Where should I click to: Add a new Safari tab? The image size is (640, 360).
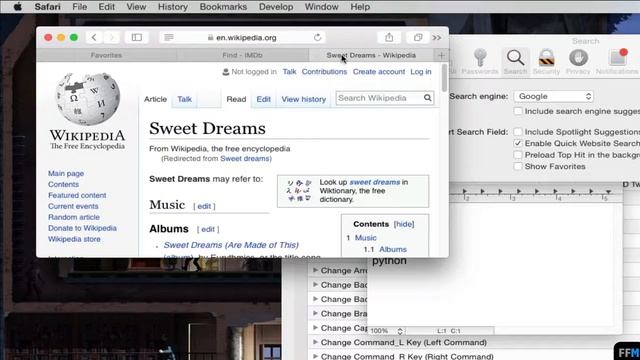click(x=441, y=55)
